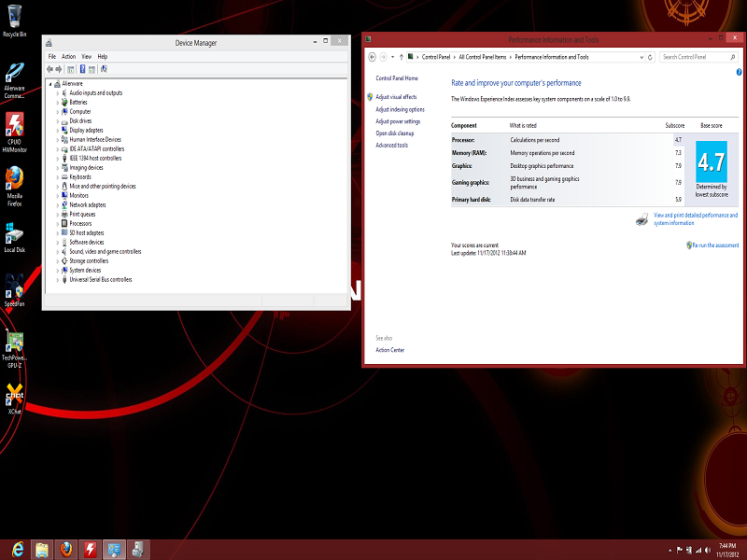Expand the Batteries category
This screenshot has width=747, height=560.
[58, 103]
